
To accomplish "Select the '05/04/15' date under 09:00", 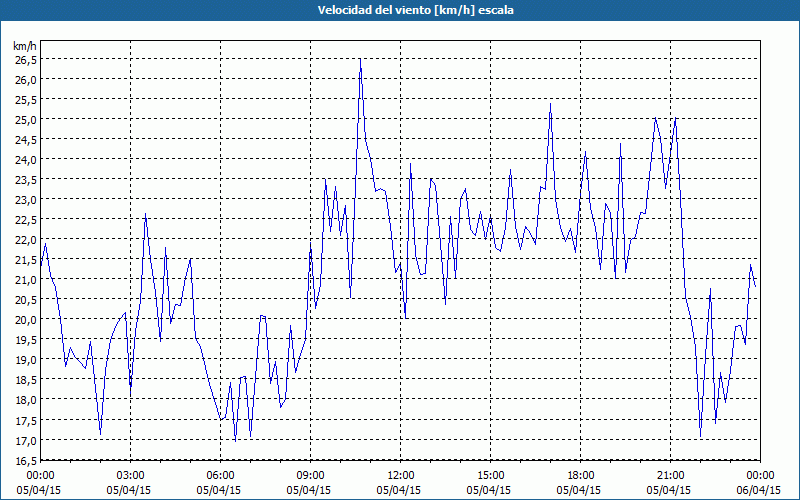I will (x=309, y=490).
